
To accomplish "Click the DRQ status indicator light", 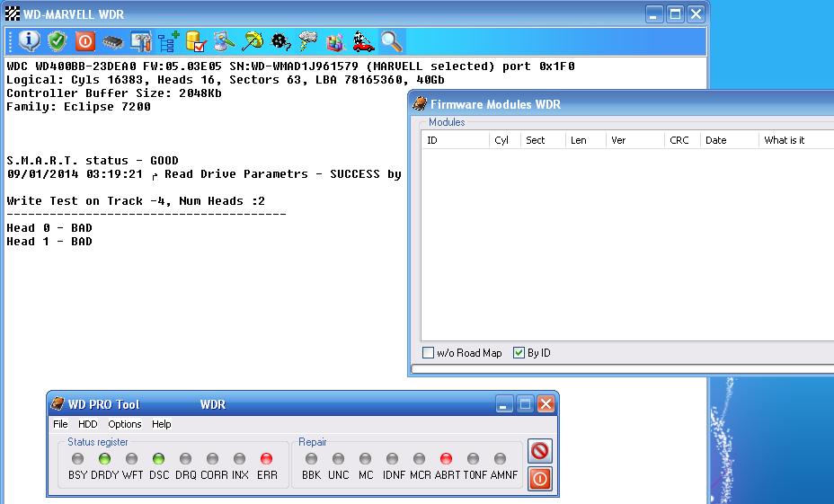I will 186,458.
